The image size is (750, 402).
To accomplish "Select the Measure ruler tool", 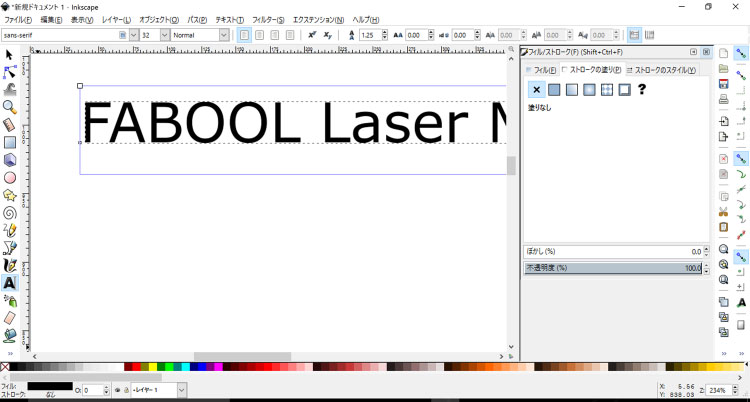I will (9, 125).
